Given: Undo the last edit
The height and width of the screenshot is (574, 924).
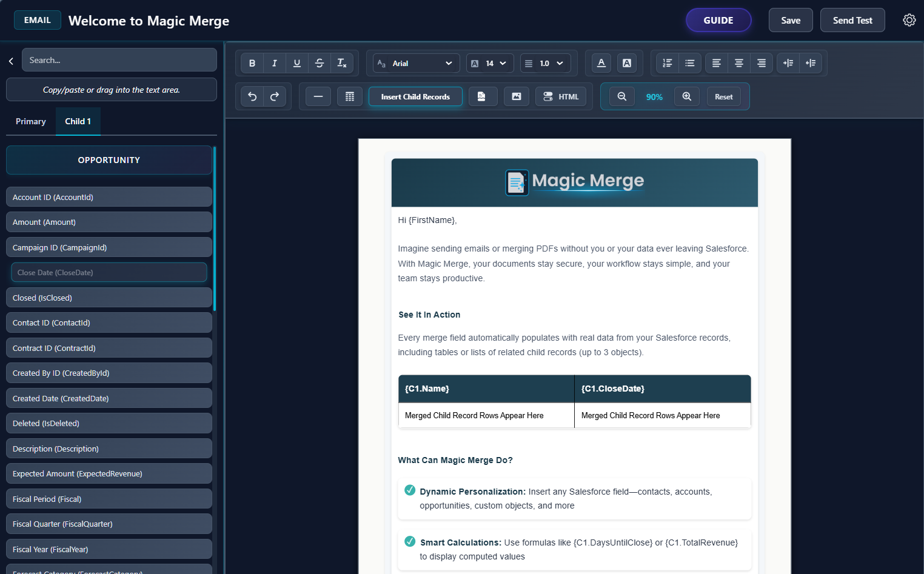Looking at the screenshot, I should (252, 96).
